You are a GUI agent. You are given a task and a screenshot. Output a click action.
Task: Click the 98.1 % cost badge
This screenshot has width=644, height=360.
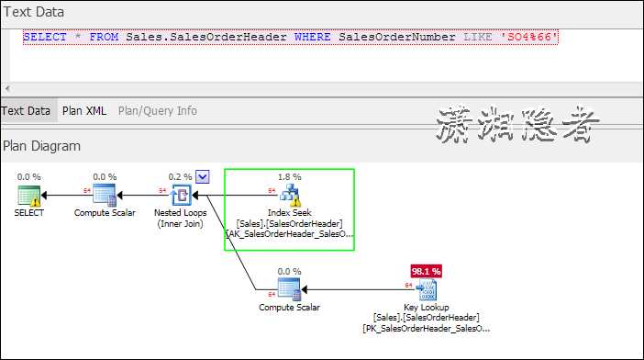point(427,271)
